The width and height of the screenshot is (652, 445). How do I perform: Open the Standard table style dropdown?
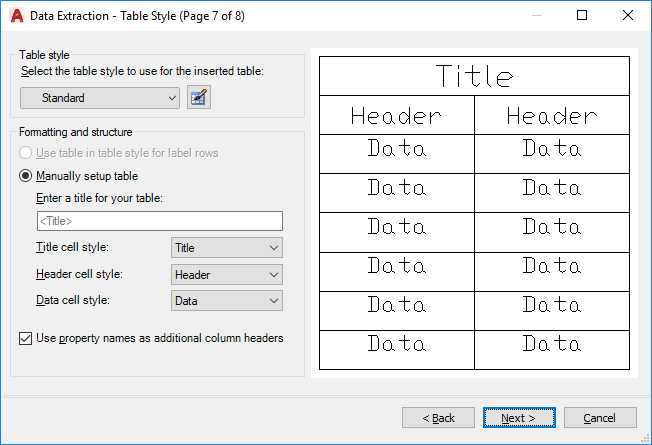tap(100, 98)
